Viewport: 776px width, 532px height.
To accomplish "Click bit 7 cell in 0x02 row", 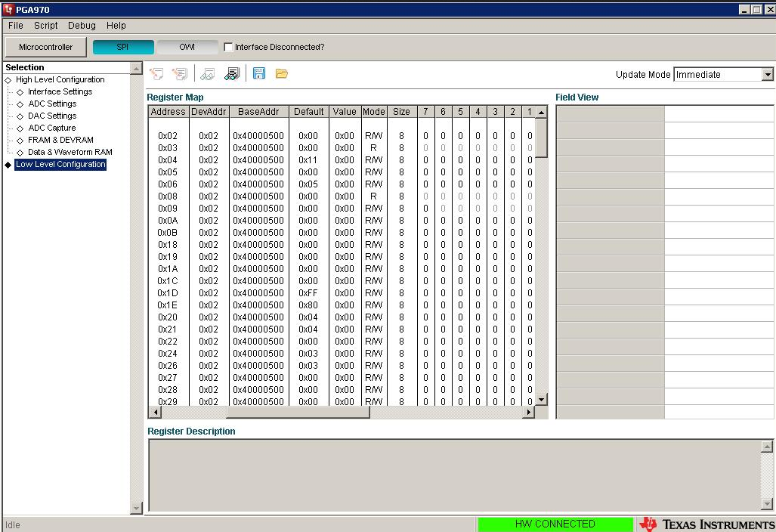I will [x=425, y=136].
